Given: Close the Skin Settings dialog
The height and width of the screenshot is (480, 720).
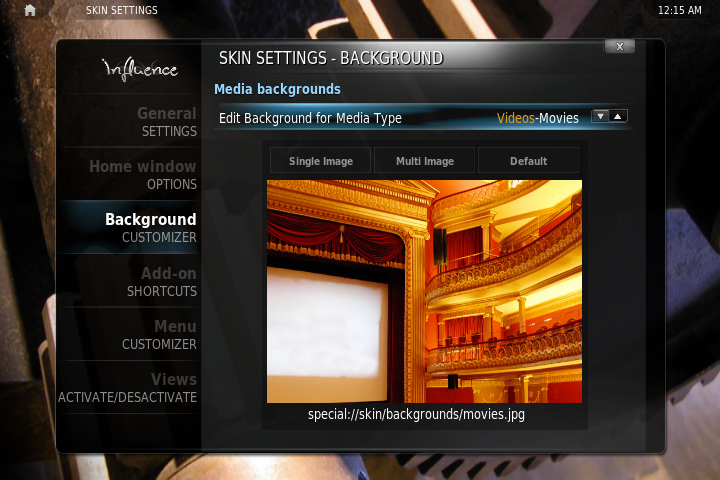Looking at the screenshot, I should 619,46.
